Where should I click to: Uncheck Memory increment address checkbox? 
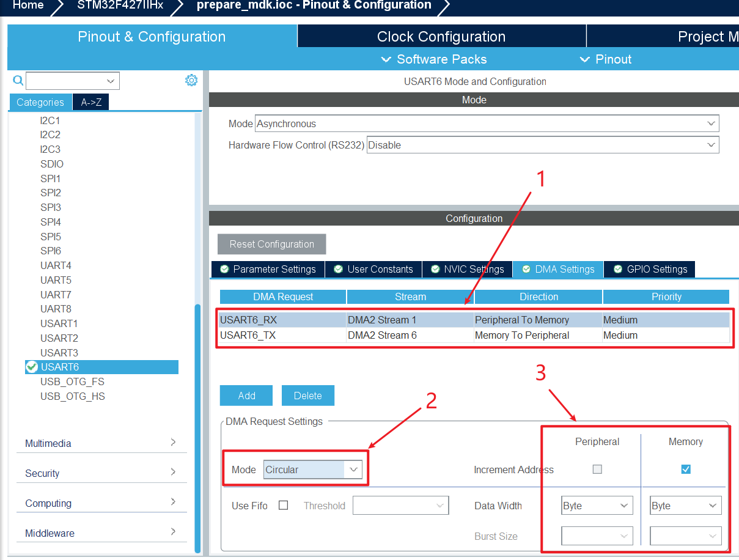pyautogui.click(x=686, y=470)
